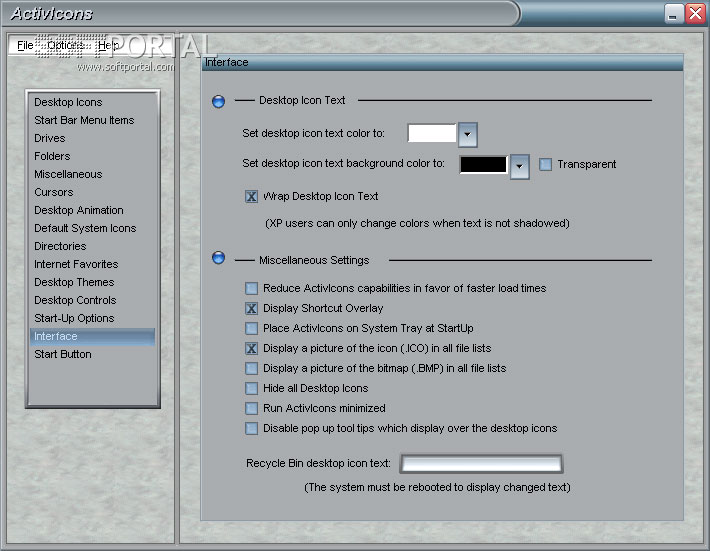The height and width of the screenshot is (551, 710).
Task: Click the black background color swatch
Action: pyautogui.click(x=483, y=164)
